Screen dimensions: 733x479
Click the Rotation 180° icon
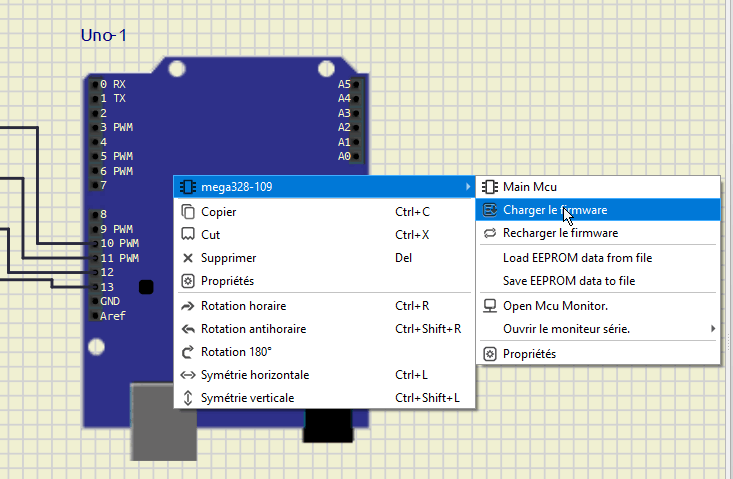click(x=188, y=352)
